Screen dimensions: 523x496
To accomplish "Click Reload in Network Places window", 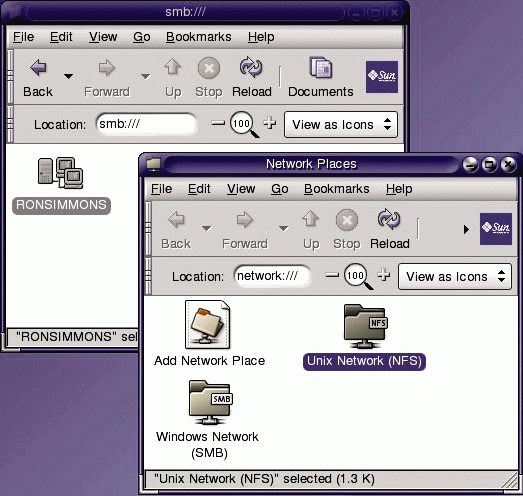I will click(389, 229).
